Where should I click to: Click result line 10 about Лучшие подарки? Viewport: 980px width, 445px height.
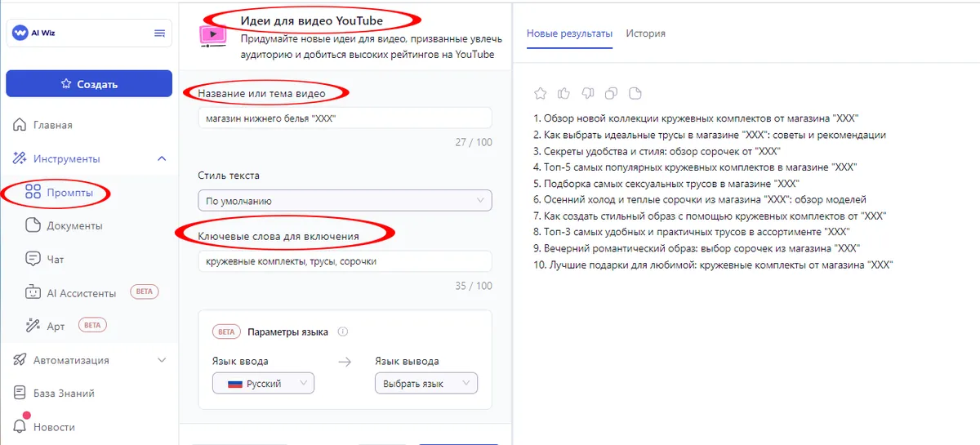(713, 265)
